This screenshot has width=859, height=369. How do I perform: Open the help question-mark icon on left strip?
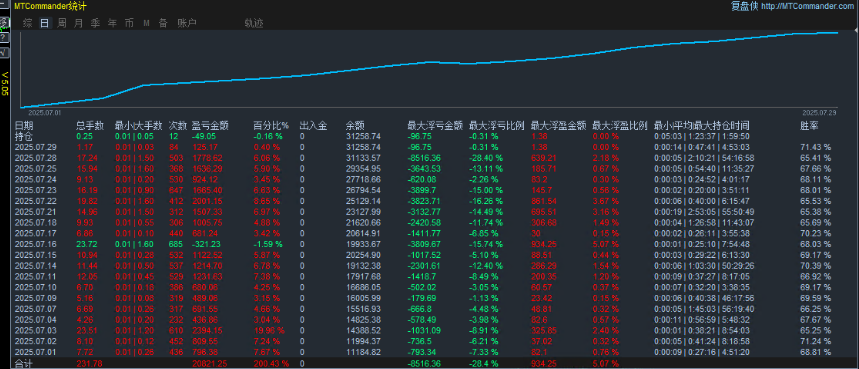(4, 38)
